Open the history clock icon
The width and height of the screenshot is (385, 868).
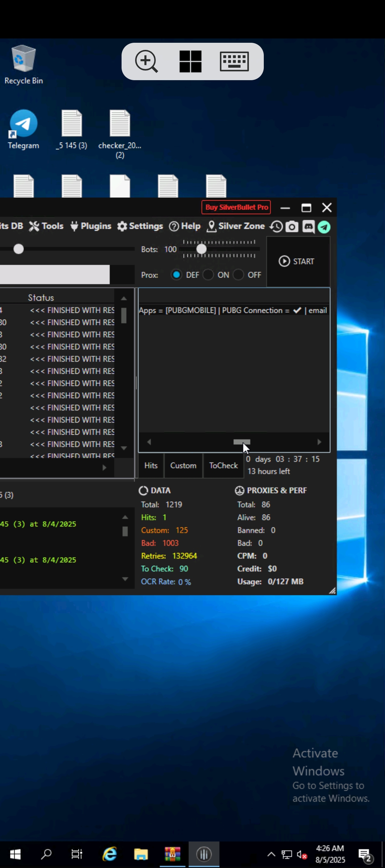[x=276, y=227]
